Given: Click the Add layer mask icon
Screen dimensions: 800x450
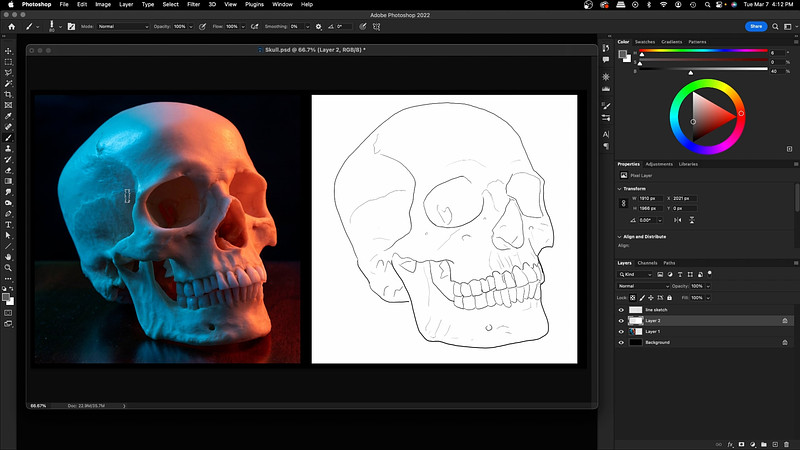Looking at the screenshot, I should pos(741,444).
